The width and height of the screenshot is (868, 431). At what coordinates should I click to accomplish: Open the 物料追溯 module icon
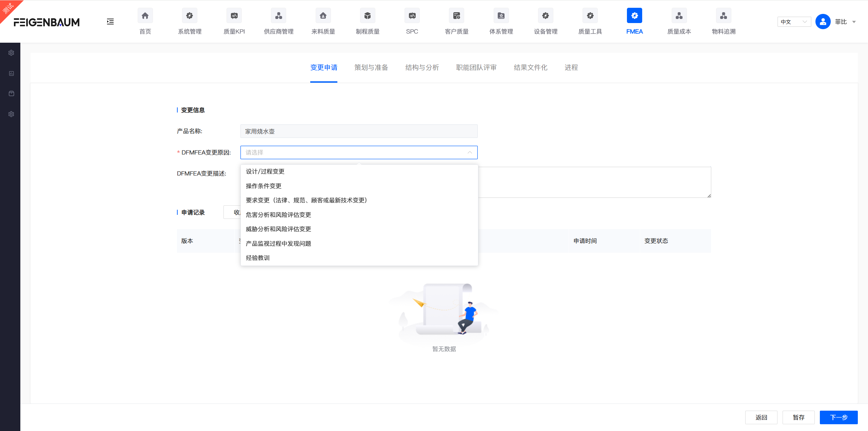tap(723, 15)
